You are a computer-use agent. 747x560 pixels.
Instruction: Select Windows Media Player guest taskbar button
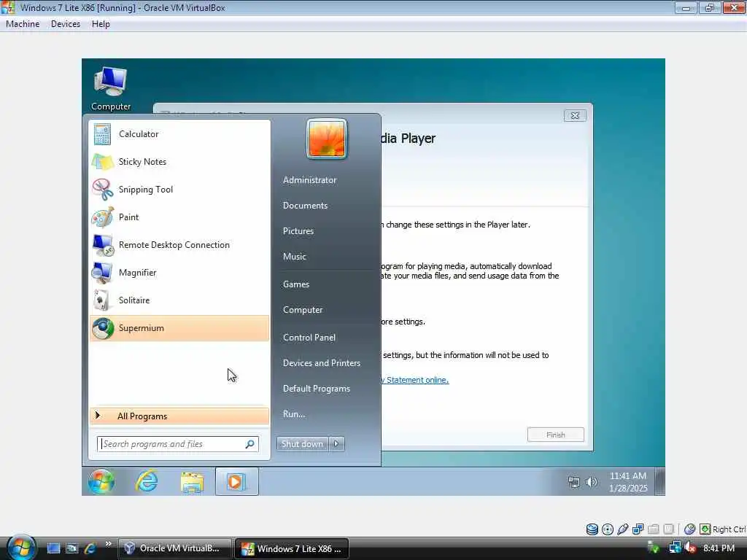(x=237, y=481)
